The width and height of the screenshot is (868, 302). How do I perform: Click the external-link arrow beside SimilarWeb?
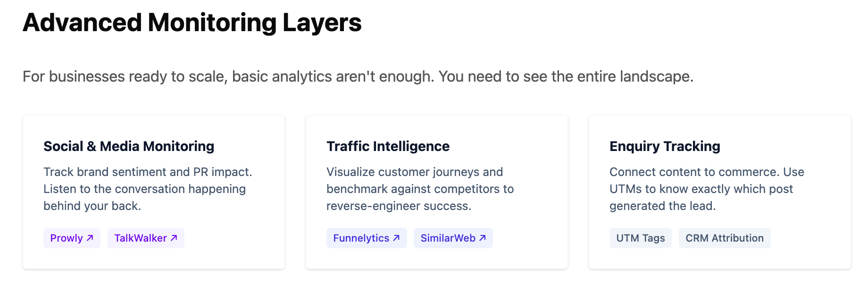483,238
